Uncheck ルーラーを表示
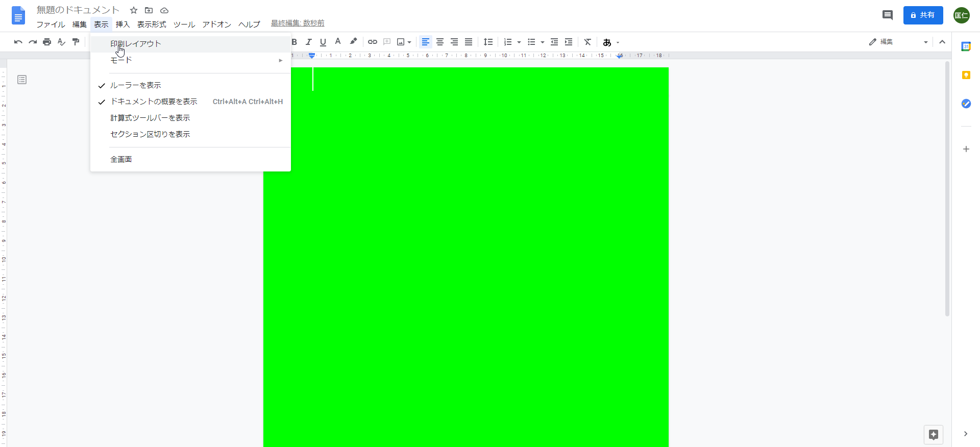 190,85
